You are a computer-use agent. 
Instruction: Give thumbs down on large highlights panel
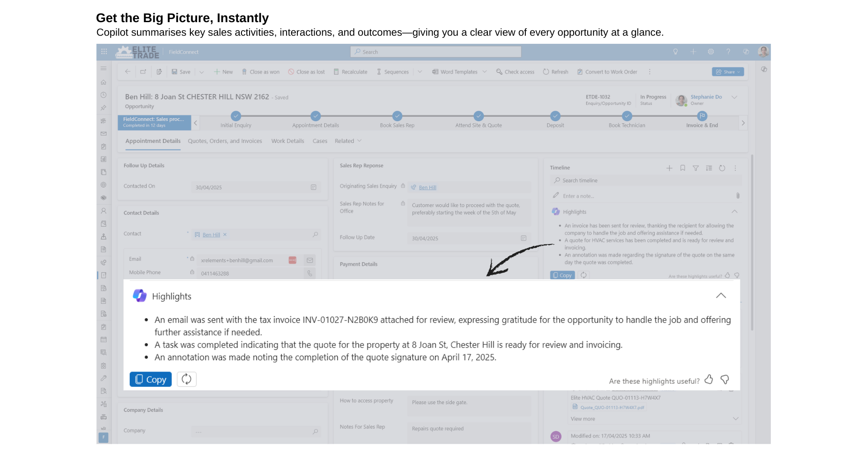(x=725, y=380)
